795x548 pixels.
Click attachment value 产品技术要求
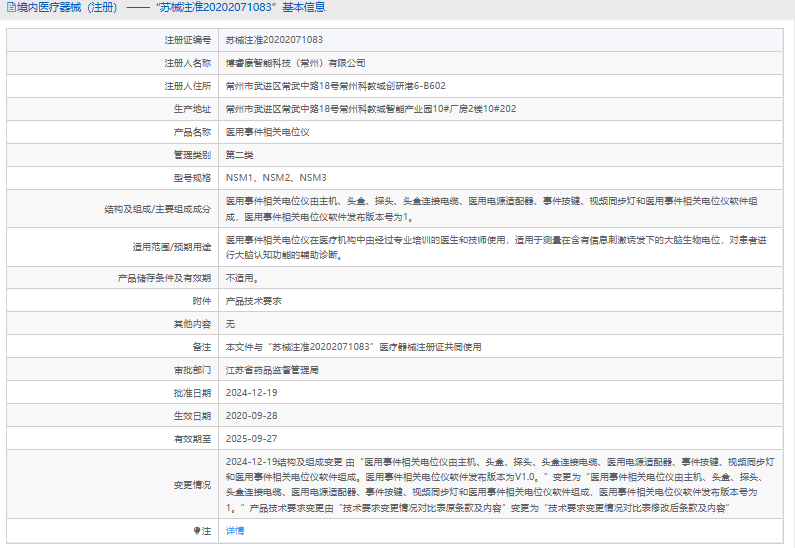point(254,301)
